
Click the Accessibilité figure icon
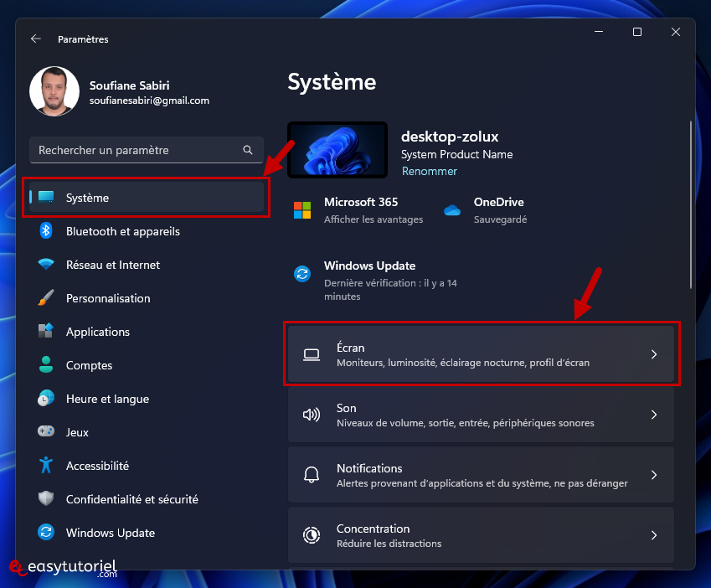(46, 465)
